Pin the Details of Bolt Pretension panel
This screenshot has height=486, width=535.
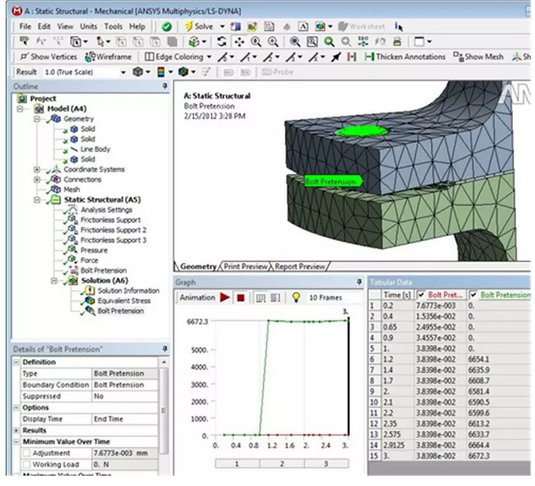coord(165,349)
